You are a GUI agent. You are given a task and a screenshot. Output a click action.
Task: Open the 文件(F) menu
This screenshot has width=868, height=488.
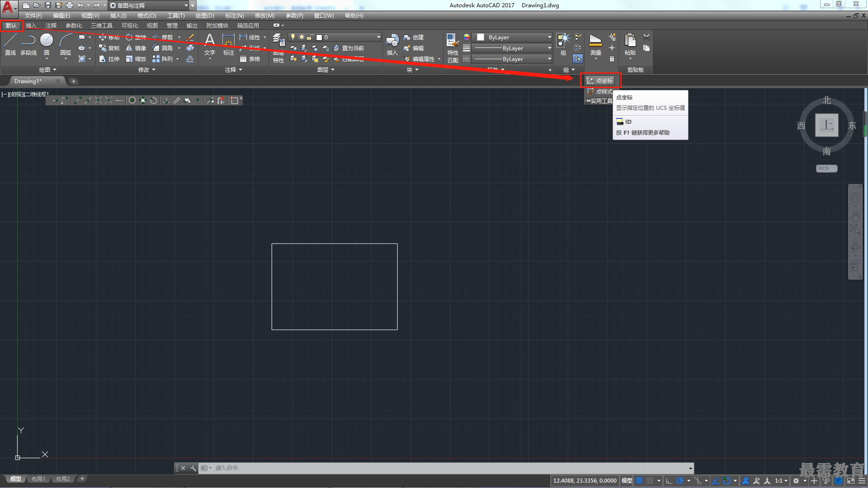[x=33, y=16]
